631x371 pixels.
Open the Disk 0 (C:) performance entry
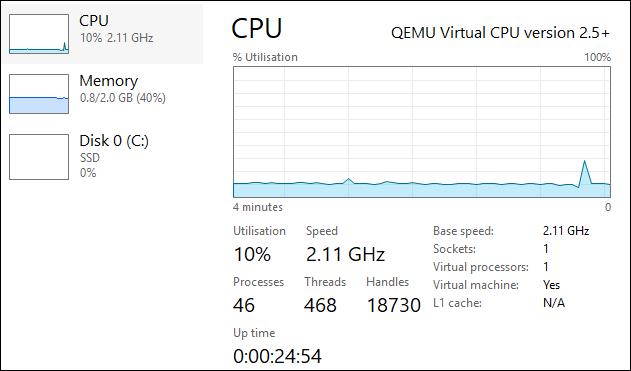102,157
